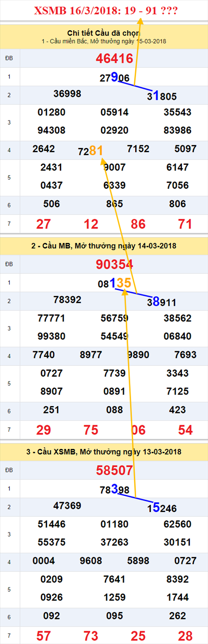Click third prize number 51446
The image size is (208, 644).
pyautogui.click(x=52, y=524)
